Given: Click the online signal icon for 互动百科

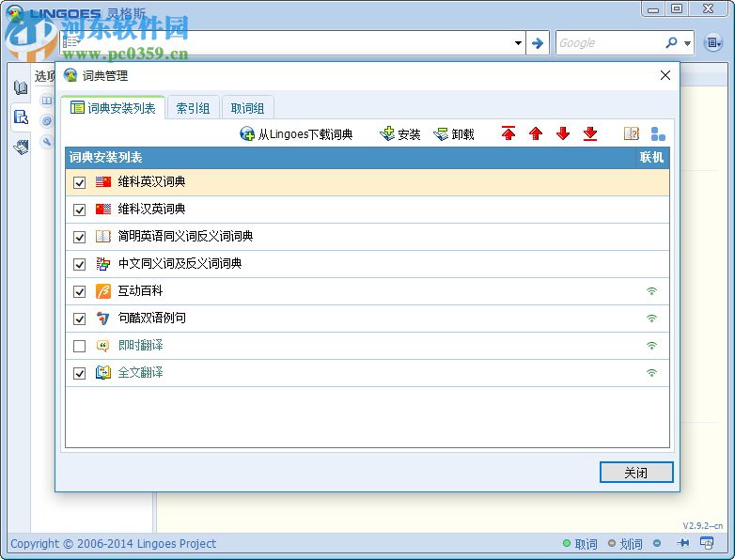Looking at the screenshot, I should click(651, 291).
